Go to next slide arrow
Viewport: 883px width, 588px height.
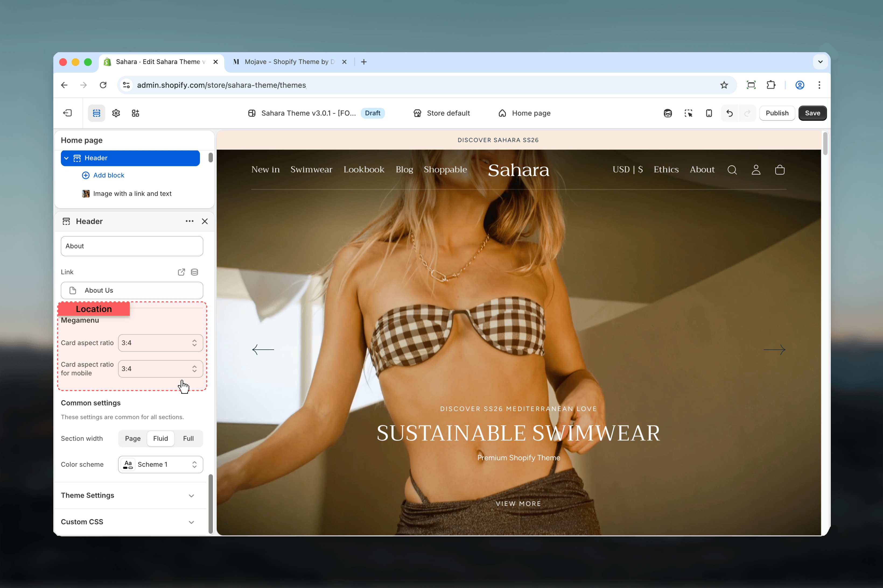[774, 349]
